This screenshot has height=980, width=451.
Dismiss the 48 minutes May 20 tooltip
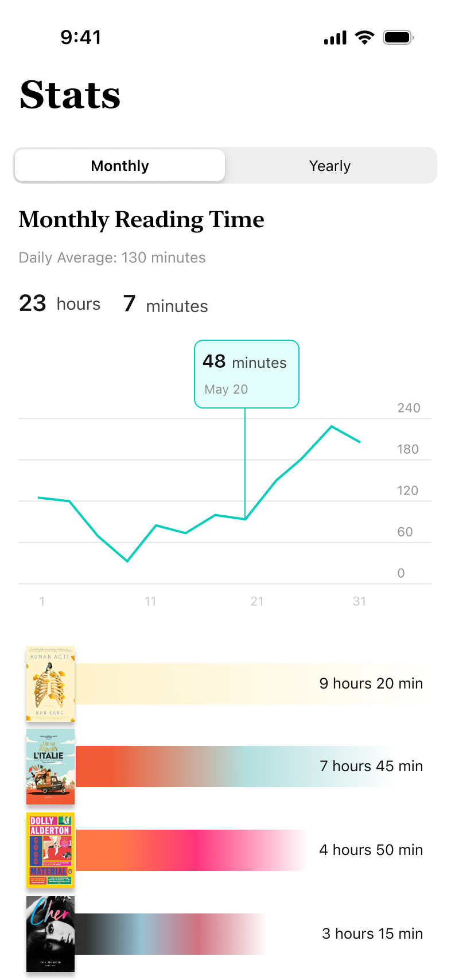point(247,374)
